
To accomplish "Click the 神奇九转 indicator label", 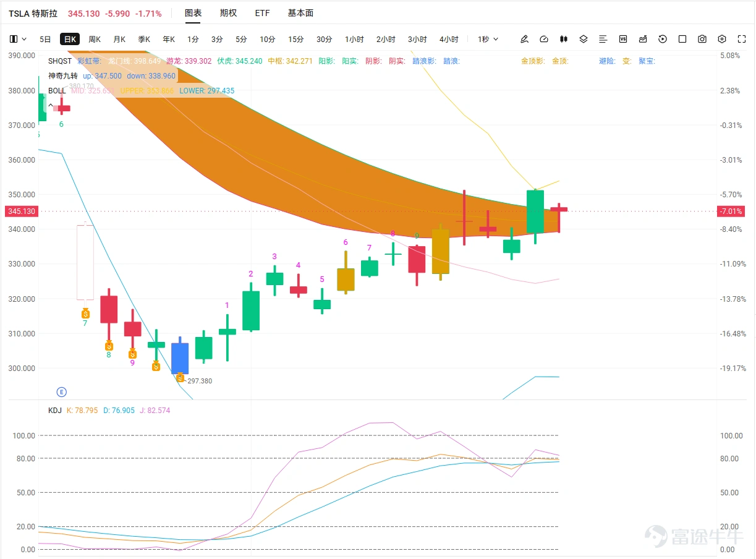I will pos(63,75).
